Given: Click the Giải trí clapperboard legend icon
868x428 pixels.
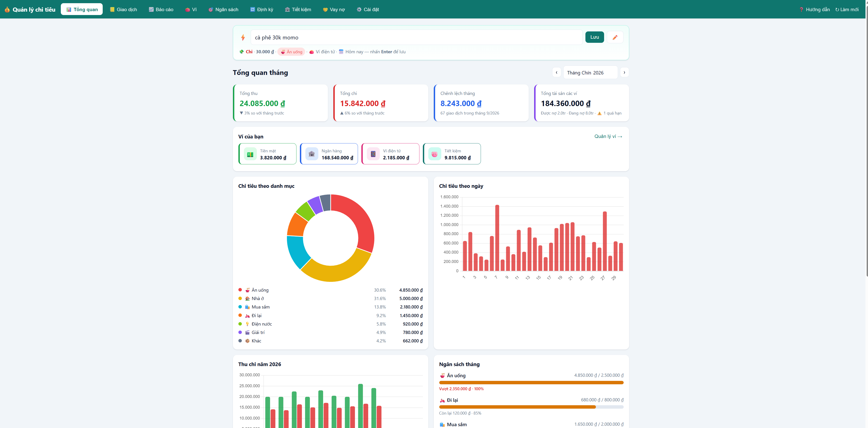Looking at the screenshot, I should pos(247,333).
